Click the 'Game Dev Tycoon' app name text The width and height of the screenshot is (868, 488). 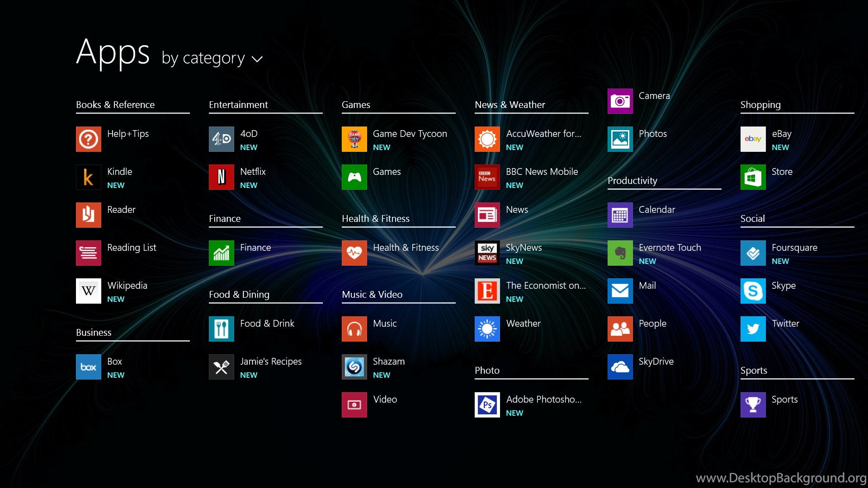[x=410, y=134]
